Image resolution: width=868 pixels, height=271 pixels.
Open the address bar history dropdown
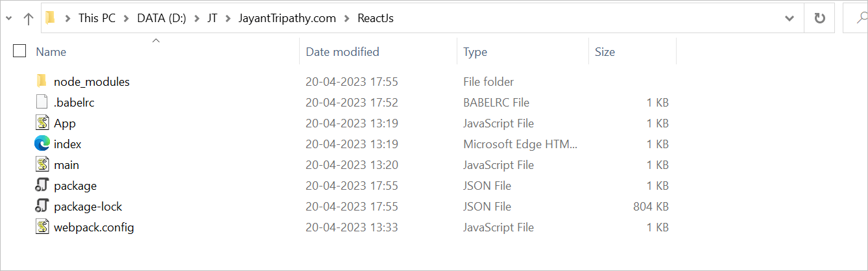(790, 18)
